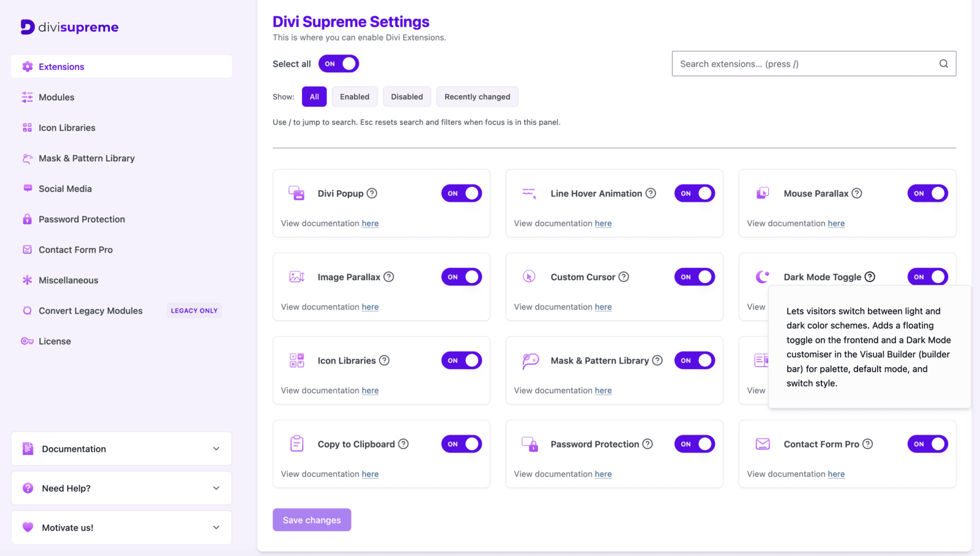The image size is (980, 556).
Task: Filter by Disabled extensions
Action: coord(407,97)
